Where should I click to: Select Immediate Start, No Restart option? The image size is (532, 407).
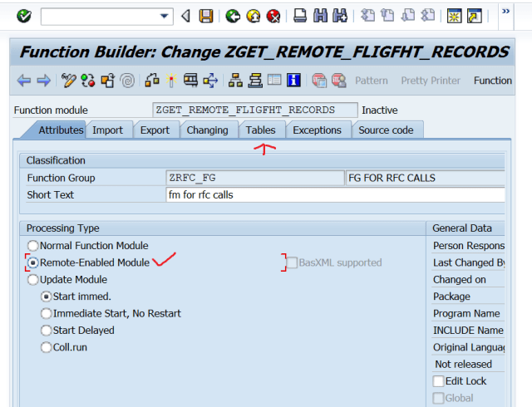click(x=47, y=314)
